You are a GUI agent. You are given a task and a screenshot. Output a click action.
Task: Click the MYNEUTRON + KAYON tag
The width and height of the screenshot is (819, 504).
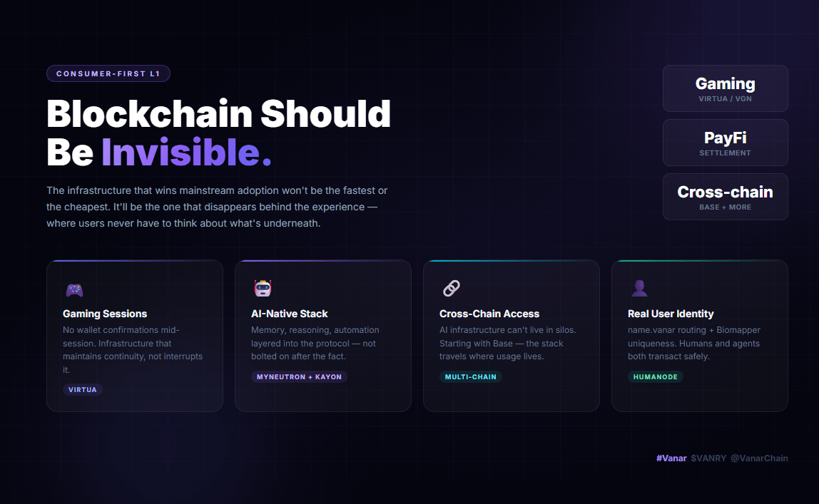pyautogui.click(x=299, y=376)
